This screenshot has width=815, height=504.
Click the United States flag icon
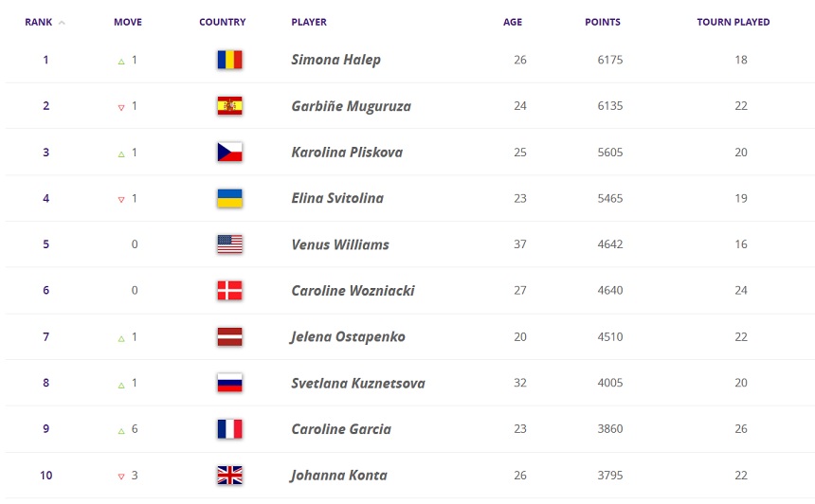(x=229, y=244)
